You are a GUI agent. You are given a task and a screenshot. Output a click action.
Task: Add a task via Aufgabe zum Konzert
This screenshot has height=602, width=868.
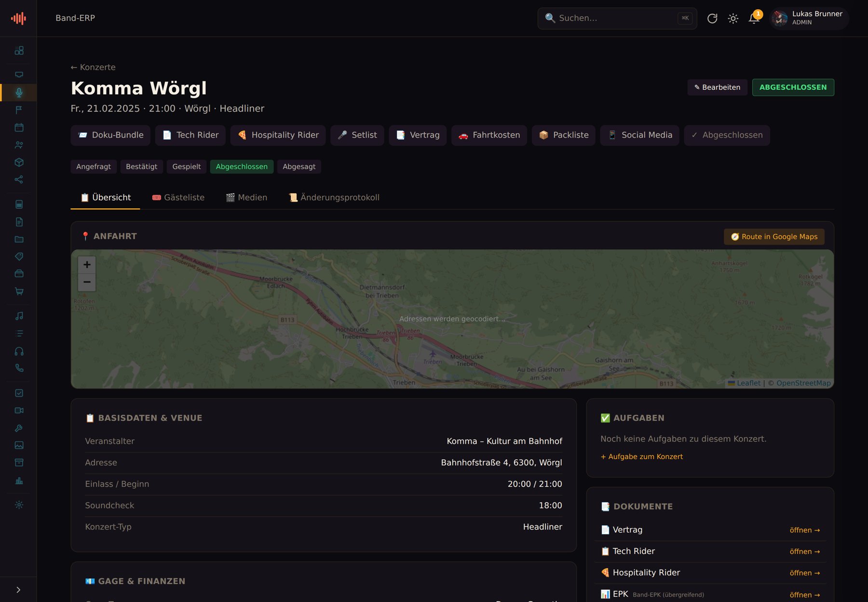(641, 456)
